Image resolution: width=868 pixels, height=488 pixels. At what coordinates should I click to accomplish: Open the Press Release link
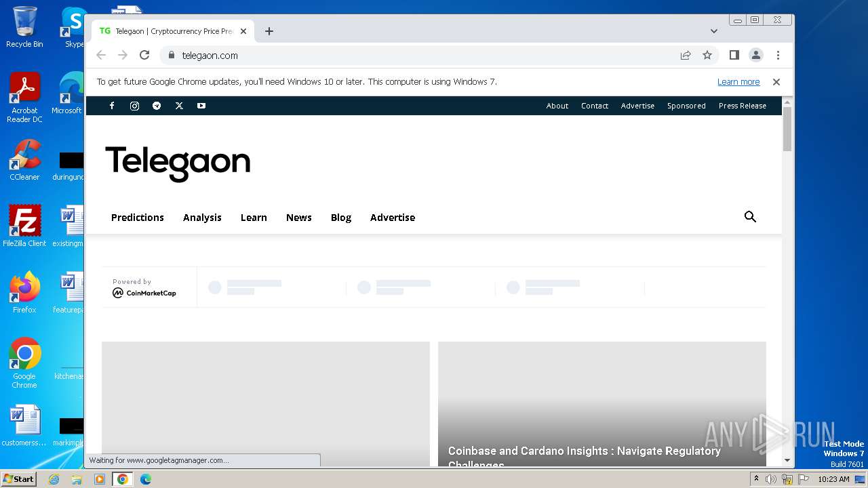click(743, 106)
